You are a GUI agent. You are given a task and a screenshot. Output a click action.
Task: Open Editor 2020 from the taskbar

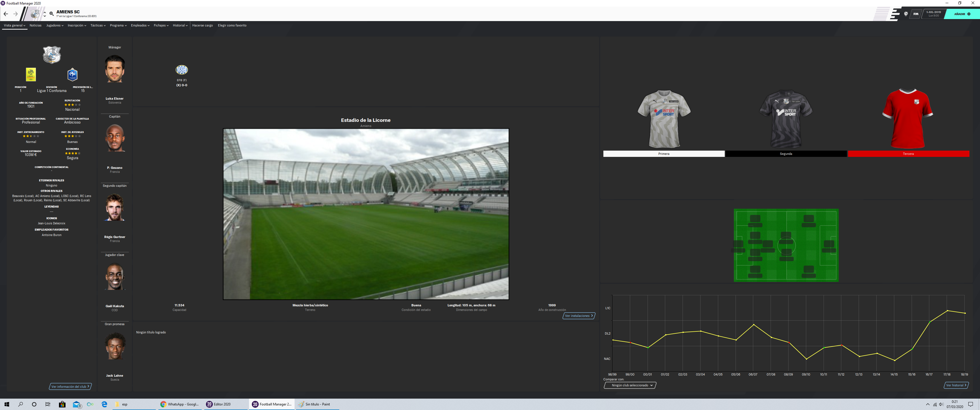click(x=222, y=404)
